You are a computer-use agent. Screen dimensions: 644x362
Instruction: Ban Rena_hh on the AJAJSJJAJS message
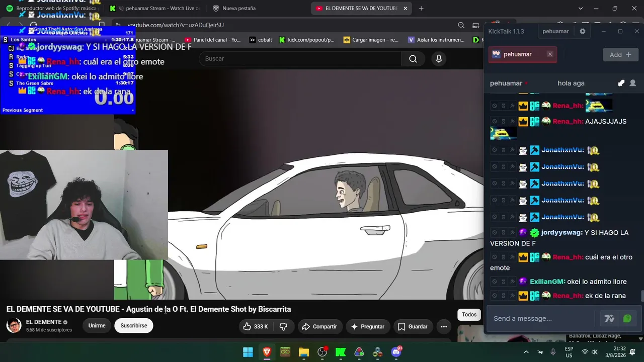tap(495, 121)
